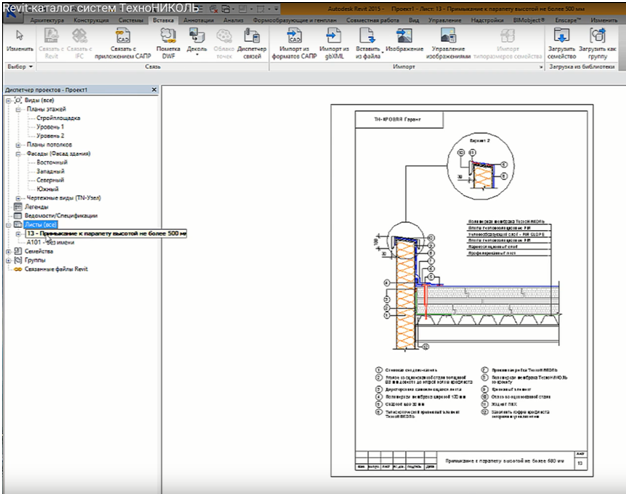628x496 pixels.
Task: Expand the Семейства node
Action: click(x=8, y=251)
